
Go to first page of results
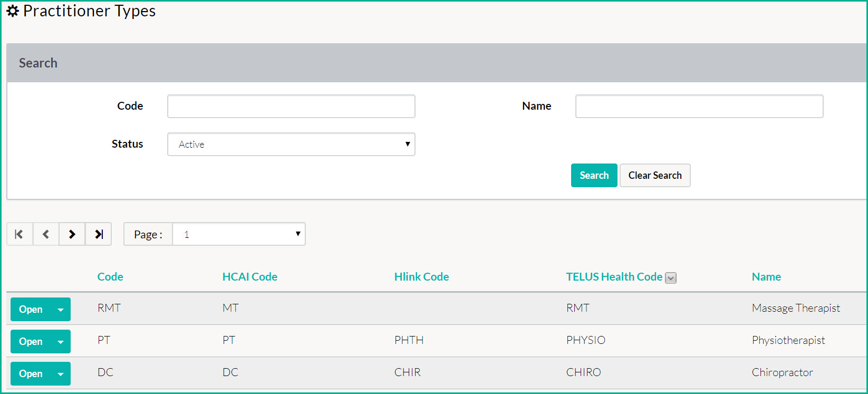click(20, 234)
